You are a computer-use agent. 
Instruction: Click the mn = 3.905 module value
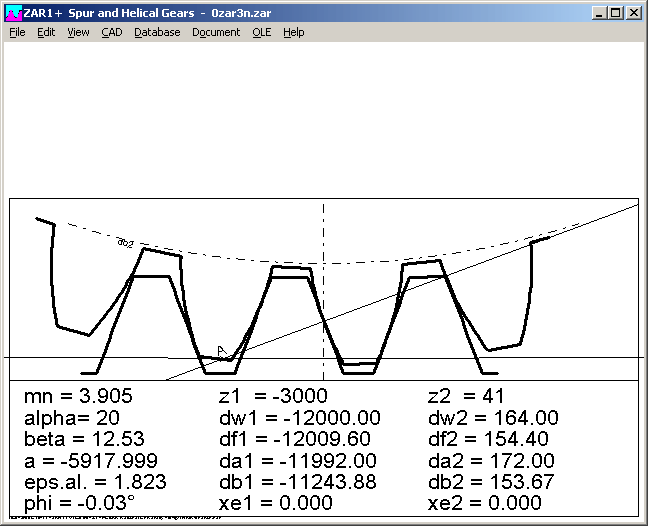[x=78, y=396]
